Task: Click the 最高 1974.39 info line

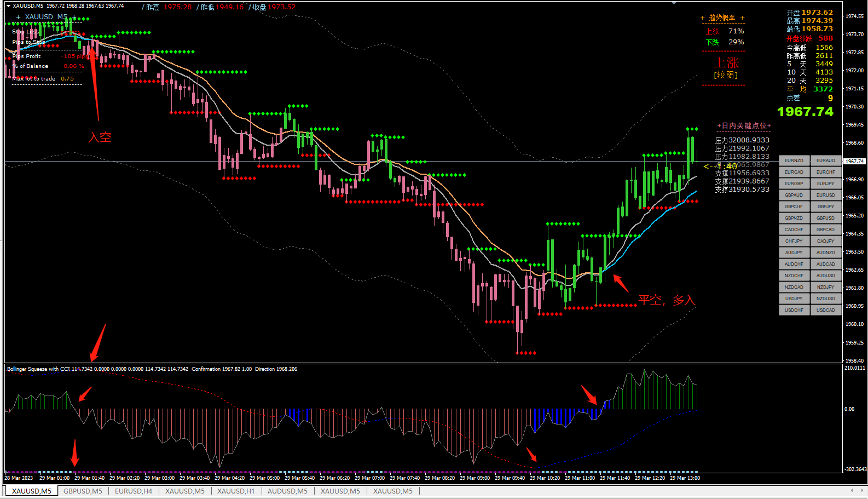Action: point(810,21)
